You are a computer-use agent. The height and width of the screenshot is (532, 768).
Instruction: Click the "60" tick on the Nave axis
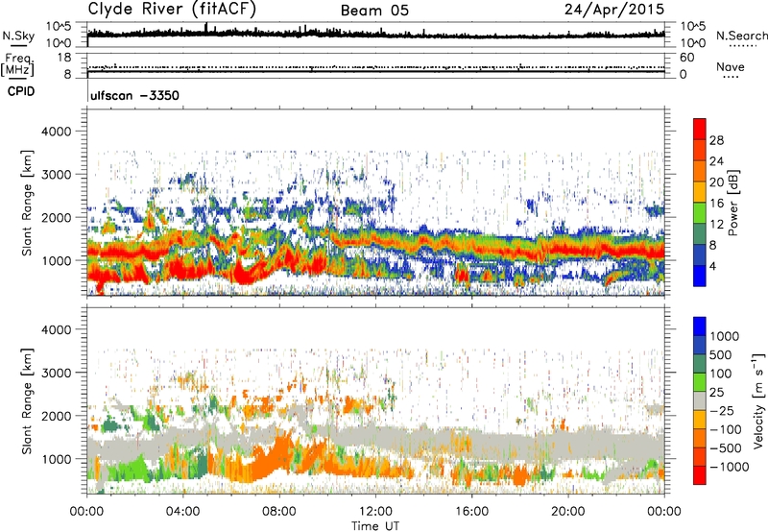(x=687, y=58)
